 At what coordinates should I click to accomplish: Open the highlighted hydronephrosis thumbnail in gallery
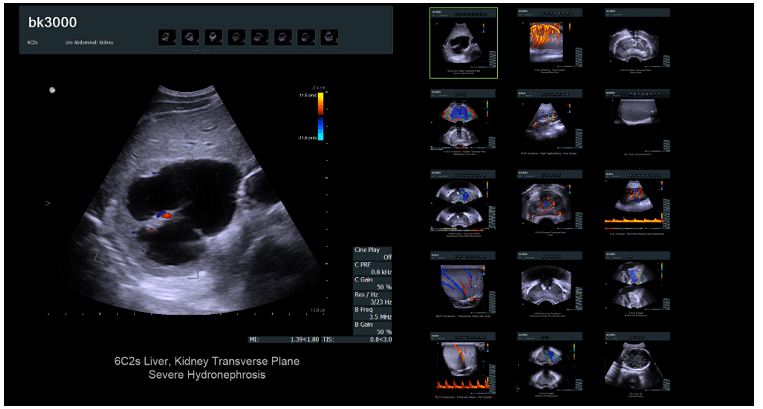click(462, 42)
